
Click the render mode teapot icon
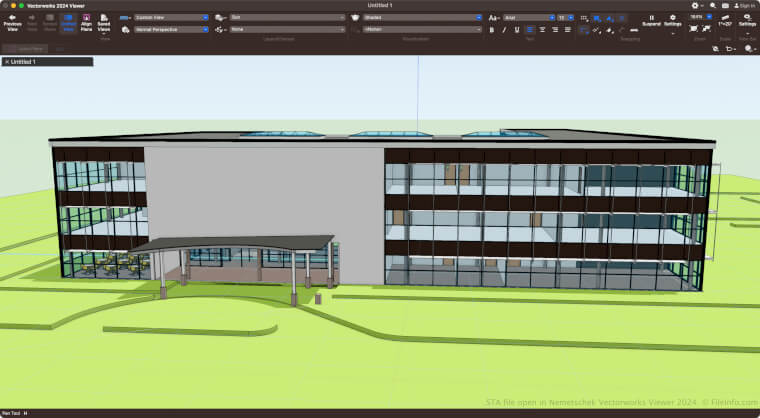355,17
